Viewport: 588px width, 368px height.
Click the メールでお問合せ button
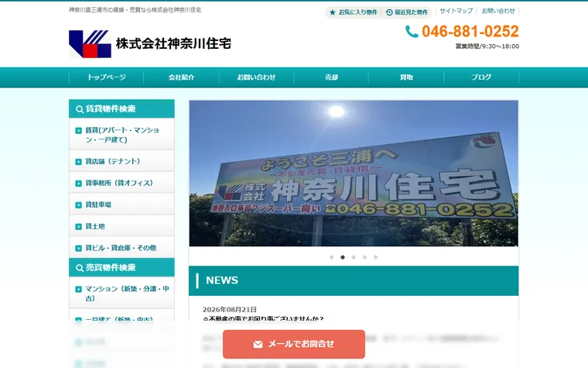coord(294,344)
